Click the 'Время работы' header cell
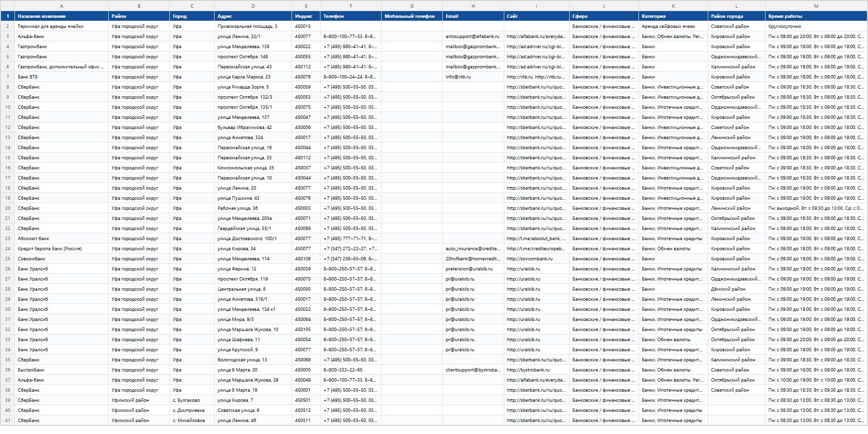This screenshot has height=434, width=868. point(816,16)
